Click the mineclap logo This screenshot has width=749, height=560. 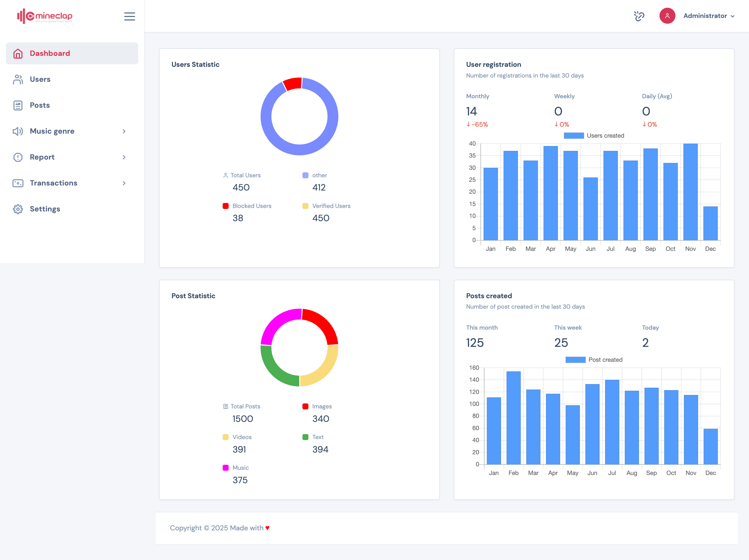(45, 16)
